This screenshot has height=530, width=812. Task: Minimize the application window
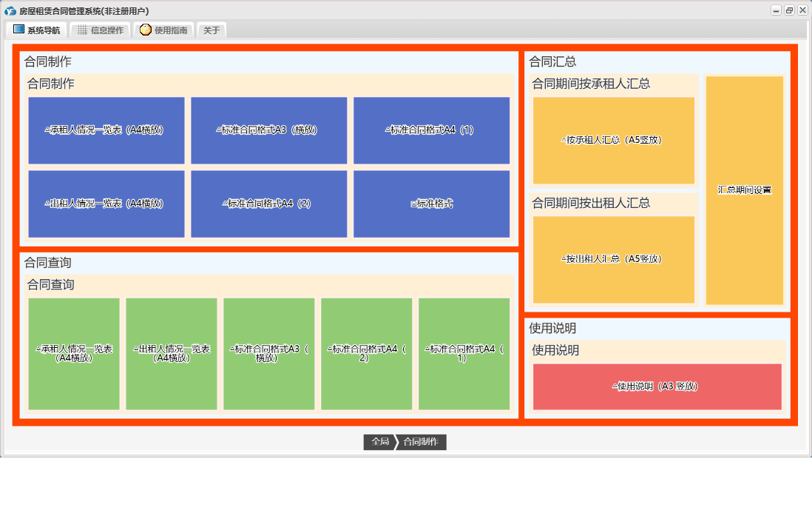[776, 10]
